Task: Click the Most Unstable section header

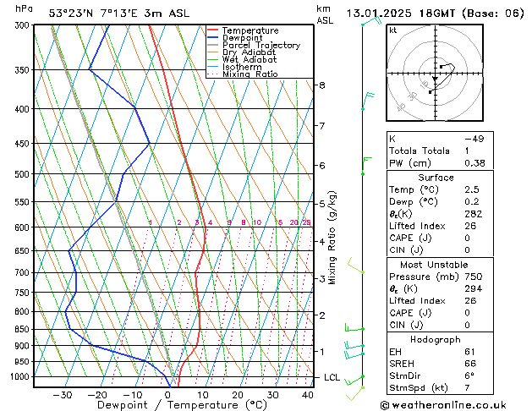Action: click(x=434, y=265)
